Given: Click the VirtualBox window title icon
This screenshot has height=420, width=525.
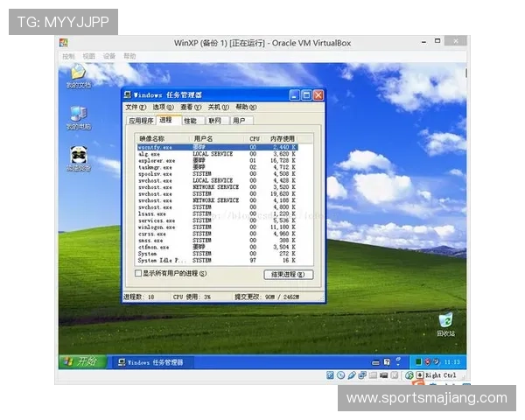Looking at the screenshot, I should pos(64,43).
